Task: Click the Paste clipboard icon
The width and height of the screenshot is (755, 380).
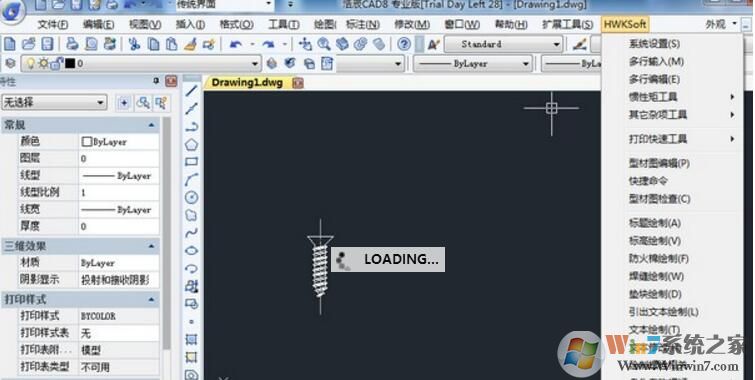Action: click(172, 45)
